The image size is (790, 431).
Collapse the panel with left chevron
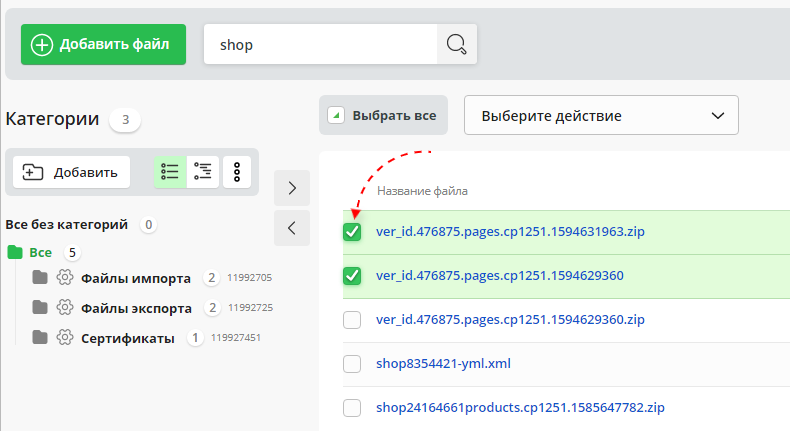click(291, 228)
